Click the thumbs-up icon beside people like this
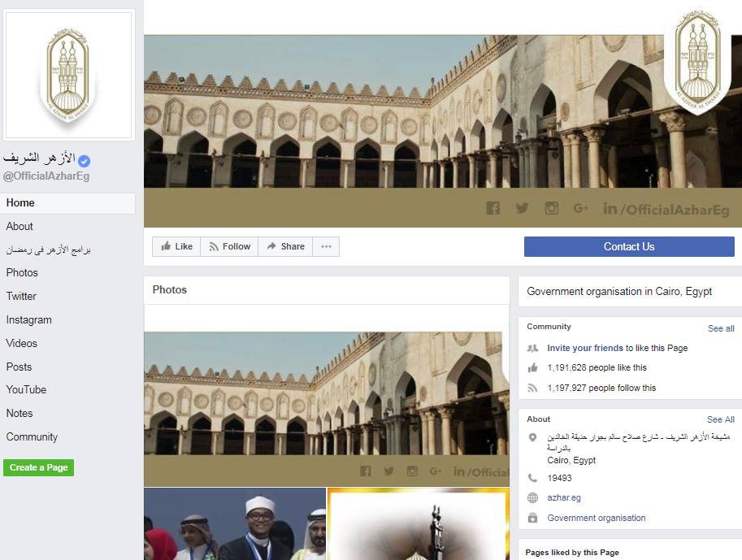 point(533,368)
